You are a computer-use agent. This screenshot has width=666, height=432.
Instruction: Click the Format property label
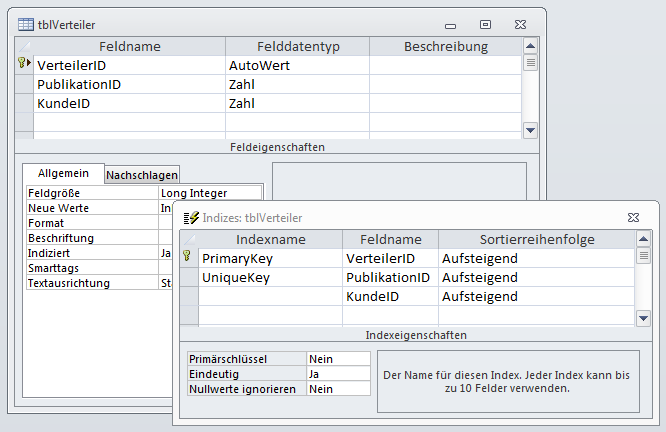92,223
